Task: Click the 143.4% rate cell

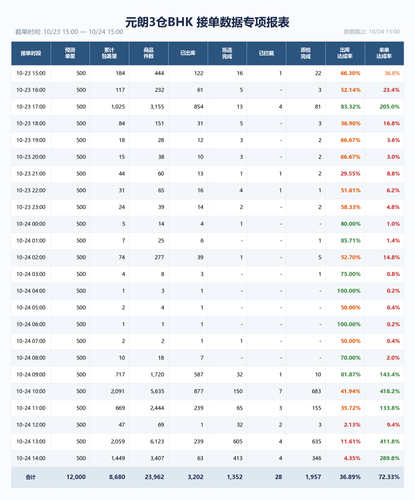Action: (390, 375)
